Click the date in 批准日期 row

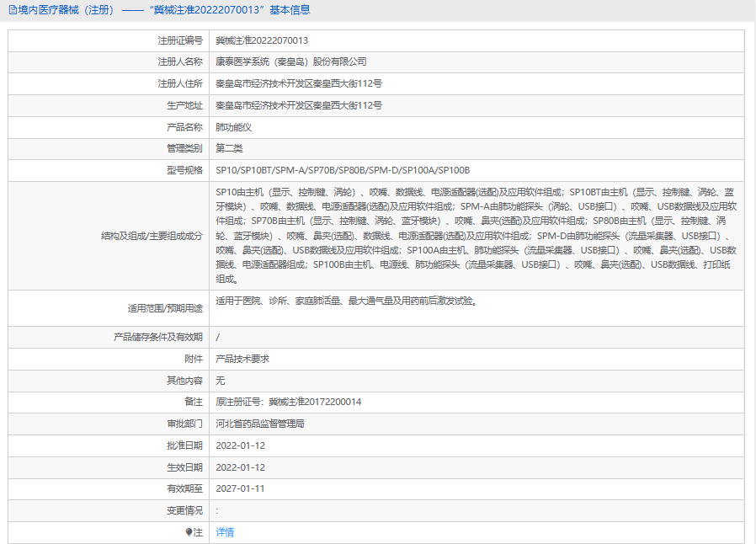(240, 445)
